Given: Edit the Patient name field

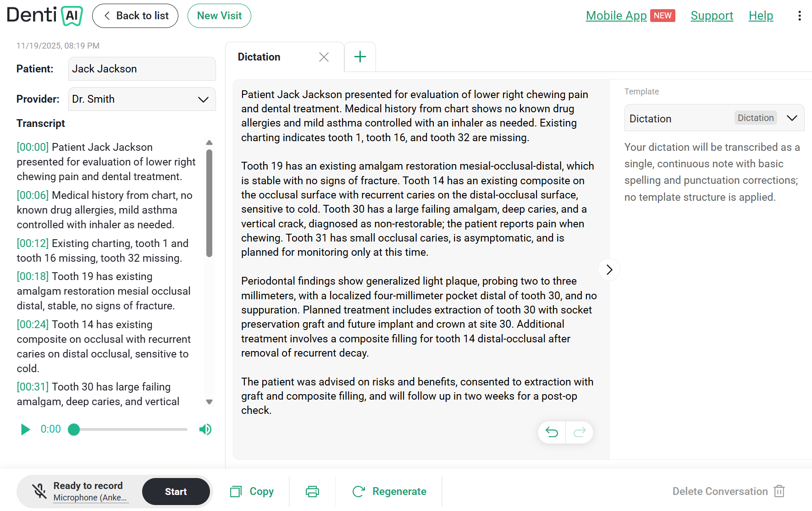Looking at the screenshot, I should pos(142,69).
